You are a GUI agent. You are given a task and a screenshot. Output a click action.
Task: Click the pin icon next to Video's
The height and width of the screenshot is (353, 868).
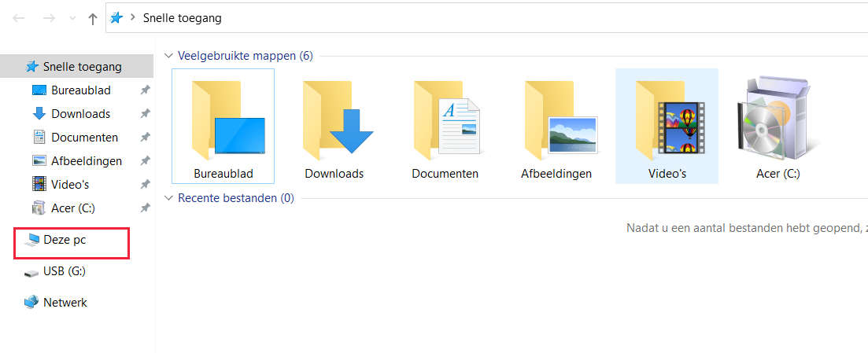(145, 184)
